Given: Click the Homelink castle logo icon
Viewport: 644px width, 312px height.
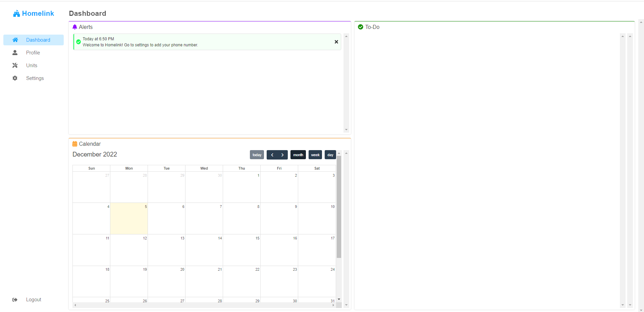Looking at the screenshot, I should pos(16,13).
